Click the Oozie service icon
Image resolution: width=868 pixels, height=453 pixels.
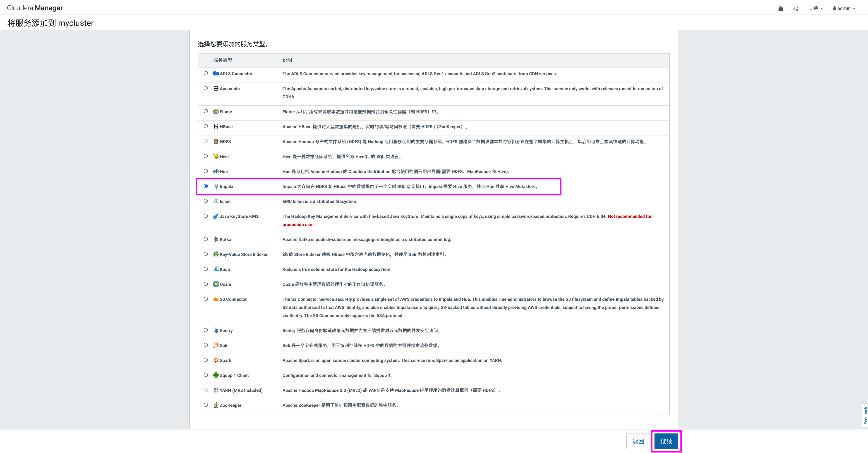[x=216, y=284]
